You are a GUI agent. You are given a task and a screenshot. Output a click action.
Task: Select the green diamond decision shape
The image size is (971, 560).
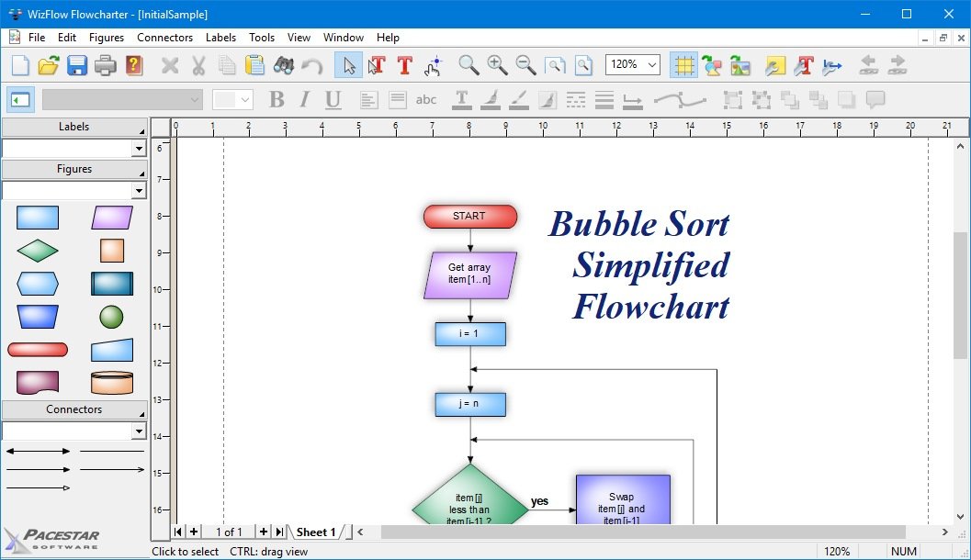(x=38, y=251)
